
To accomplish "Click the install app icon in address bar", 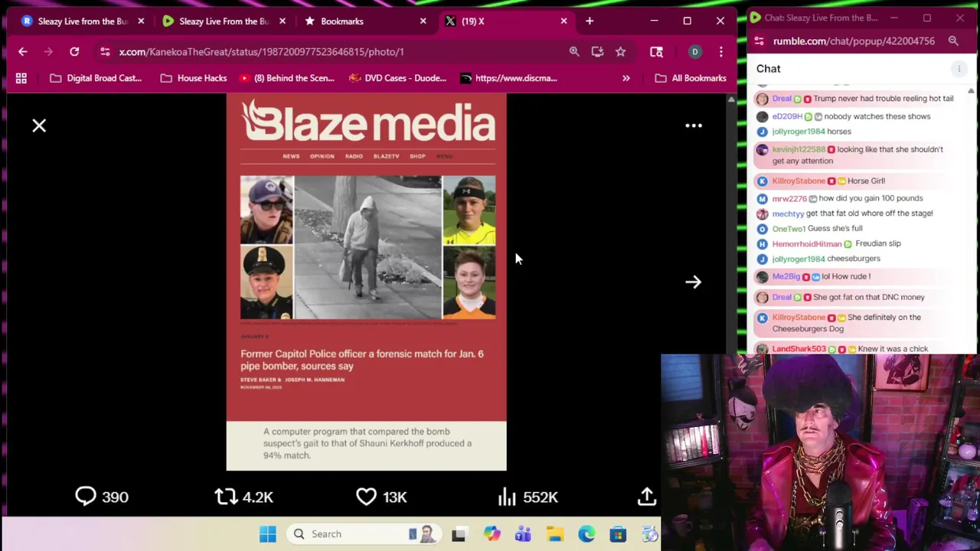I will point(597,51).
